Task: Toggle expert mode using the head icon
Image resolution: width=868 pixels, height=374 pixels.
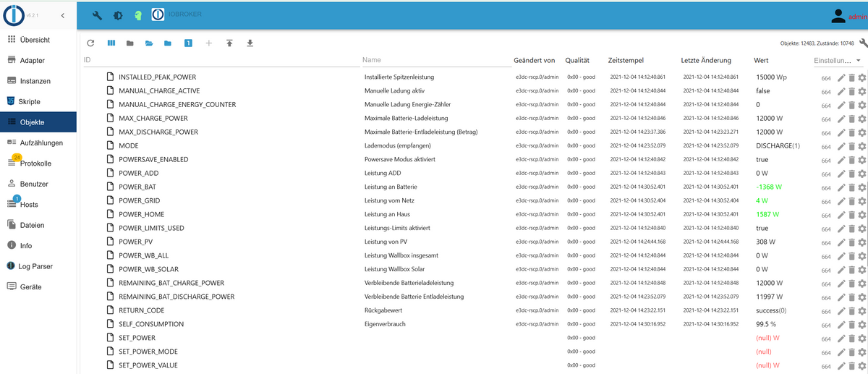Action: pyautogui.click(x=137, y=15)
